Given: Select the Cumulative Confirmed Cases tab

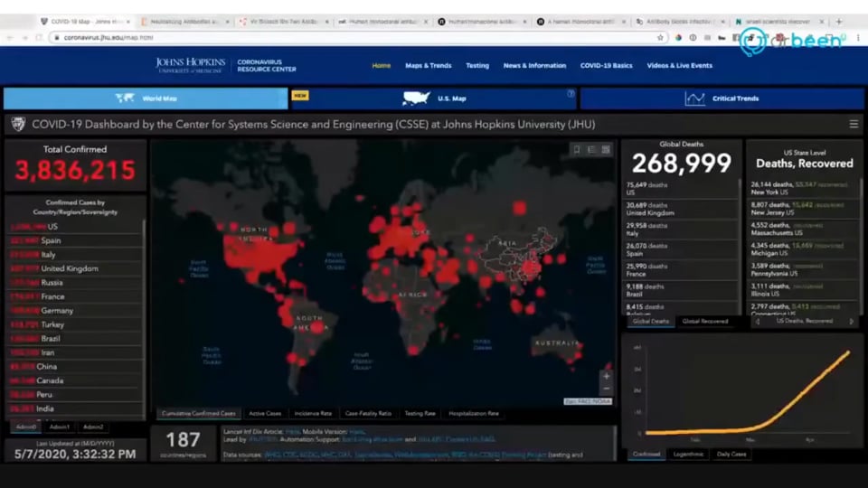Looking at the screenshot, I should (x=199, y=413).
